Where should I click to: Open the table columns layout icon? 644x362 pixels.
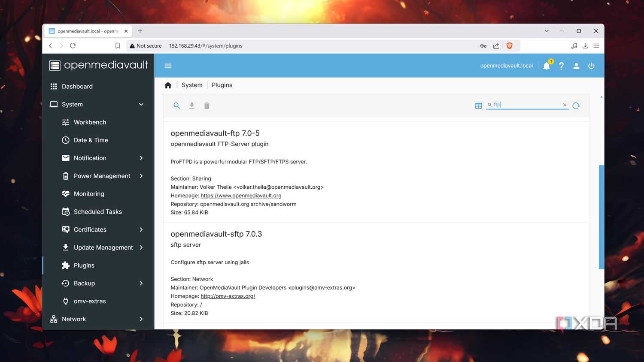coord(478,106)
